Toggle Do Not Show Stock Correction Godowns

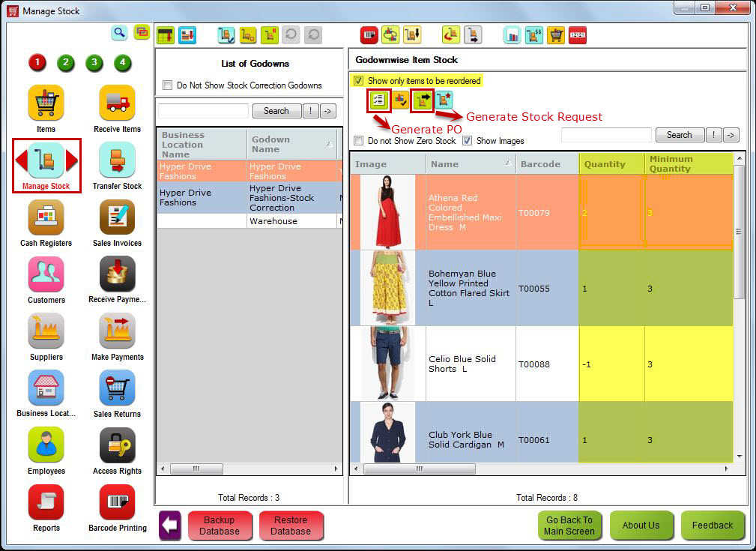167,85
